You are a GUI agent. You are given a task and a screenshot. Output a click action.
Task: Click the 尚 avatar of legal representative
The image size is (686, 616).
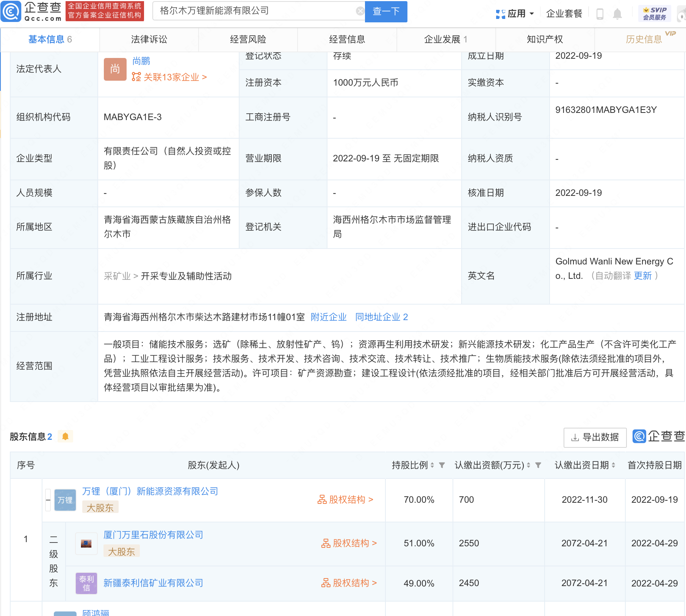pyautogui.click(x=115, y=69)
